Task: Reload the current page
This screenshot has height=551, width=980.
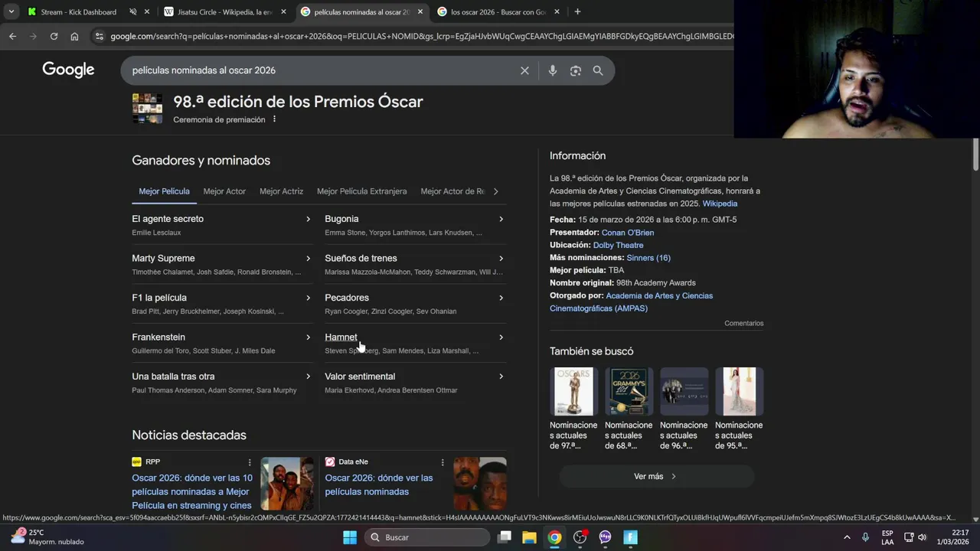Action: tap(54, 36)
